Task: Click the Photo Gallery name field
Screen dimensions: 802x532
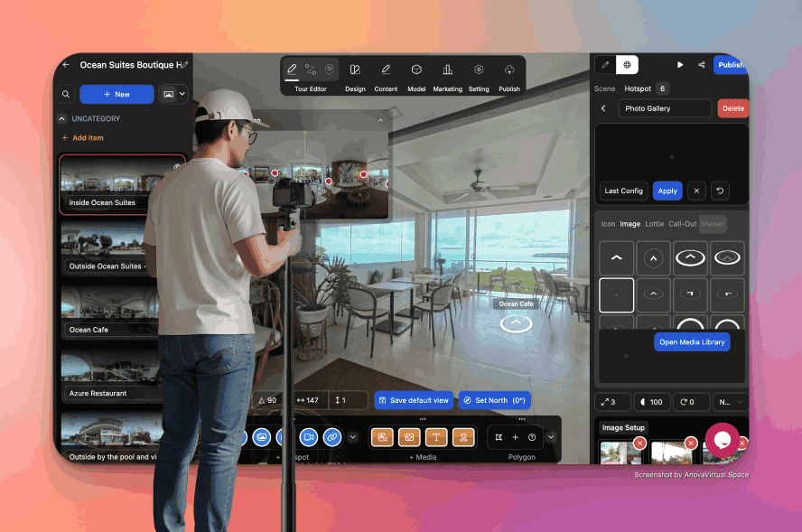Action: 665,108
